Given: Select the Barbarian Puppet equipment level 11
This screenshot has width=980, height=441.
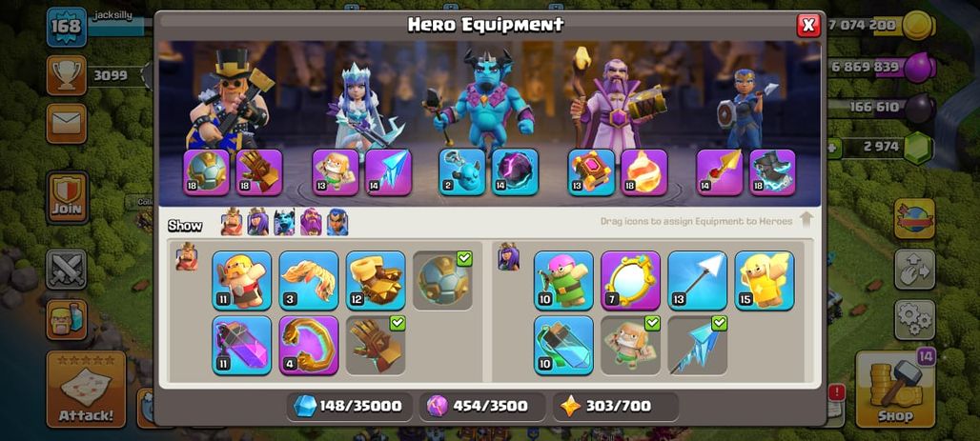Looking at the screenshot, I should pos(242,280).
